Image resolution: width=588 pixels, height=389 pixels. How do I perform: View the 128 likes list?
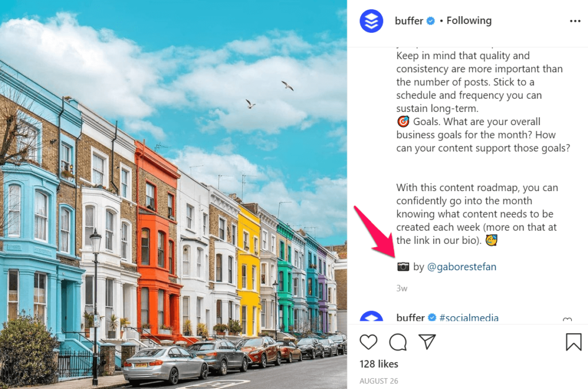pyautogui.click(x=379, y=364)
